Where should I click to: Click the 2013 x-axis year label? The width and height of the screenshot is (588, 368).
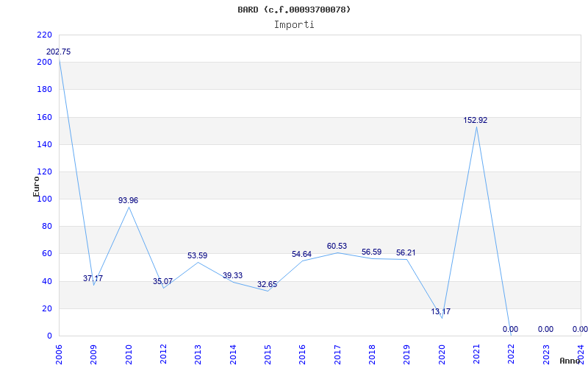[198, 355]
